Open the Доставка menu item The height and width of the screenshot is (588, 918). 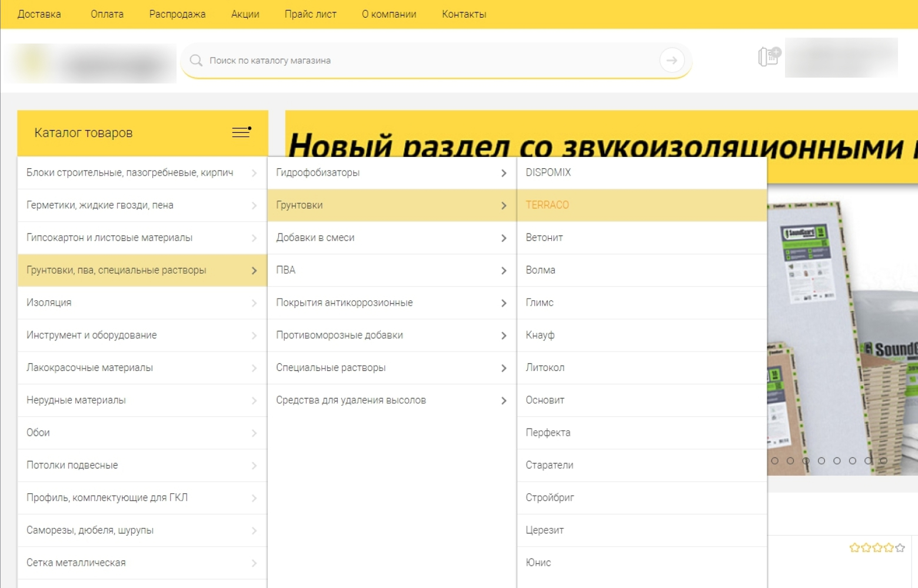pyautogui.click(x=39, y=14)
